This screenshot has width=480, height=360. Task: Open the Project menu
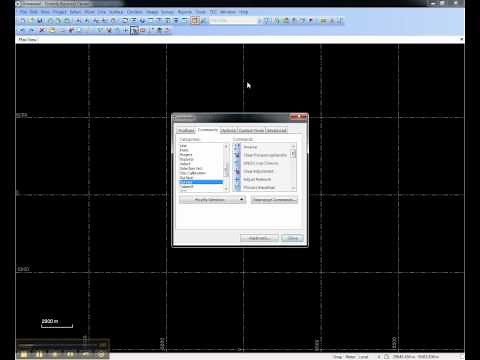pos(60,12)
